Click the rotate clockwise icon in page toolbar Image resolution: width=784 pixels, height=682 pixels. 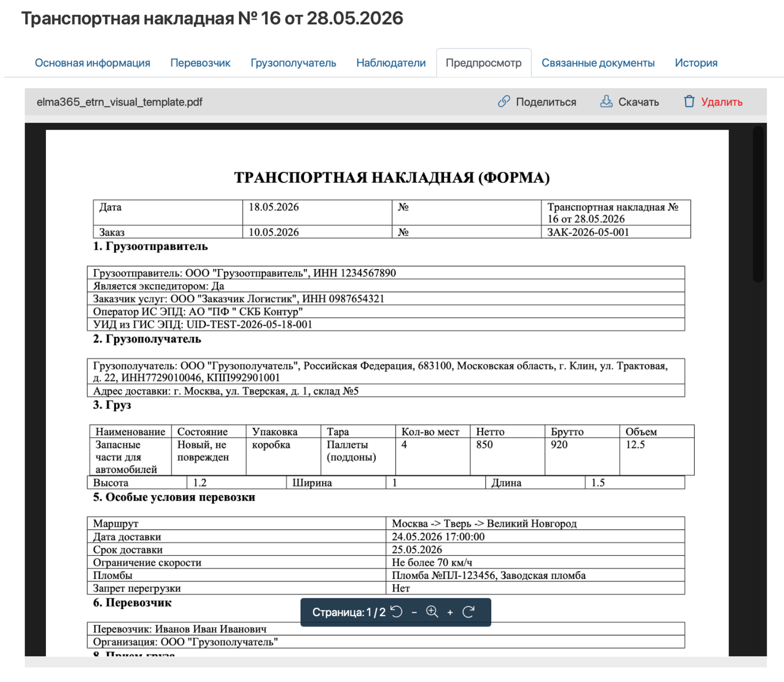click(468, 612)
